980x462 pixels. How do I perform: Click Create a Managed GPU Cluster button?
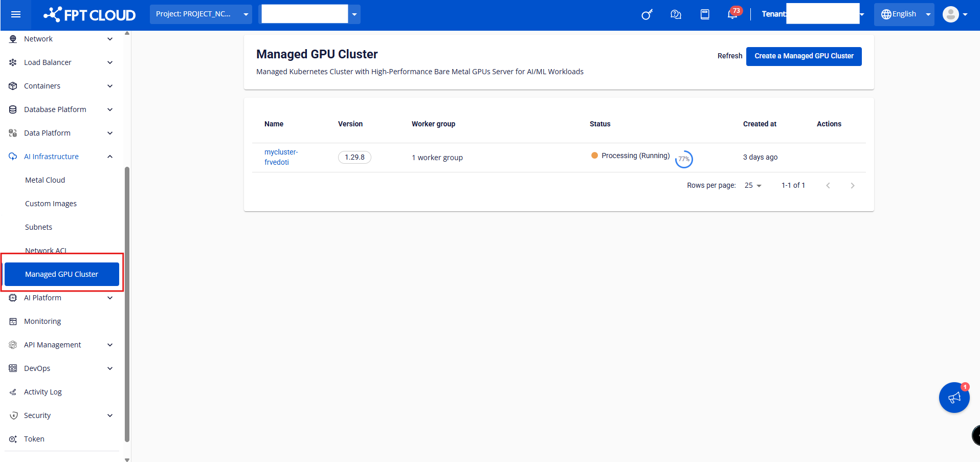point(804,56)
